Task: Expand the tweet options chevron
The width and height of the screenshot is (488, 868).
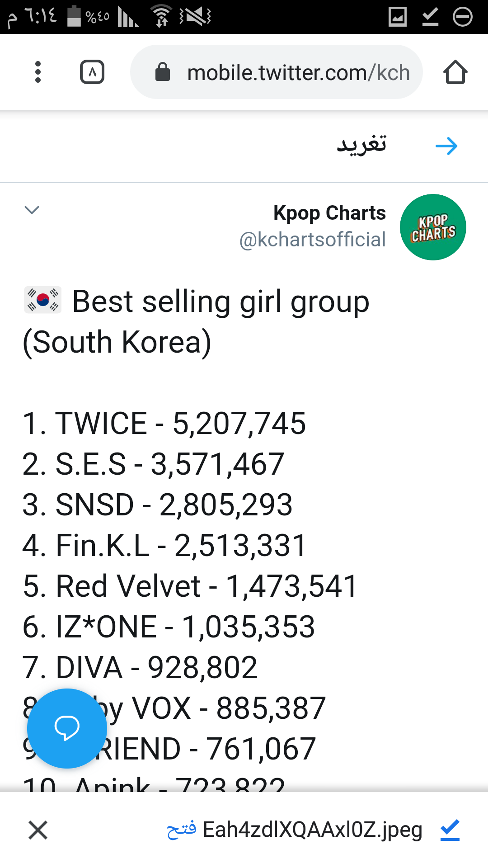Action: 32,210
